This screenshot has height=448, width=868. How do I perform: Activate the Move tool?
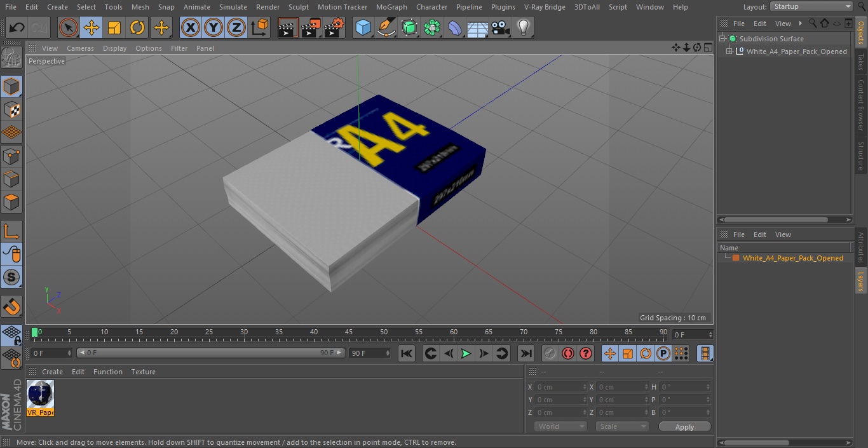pyautogui.click(x=91, y=27)
